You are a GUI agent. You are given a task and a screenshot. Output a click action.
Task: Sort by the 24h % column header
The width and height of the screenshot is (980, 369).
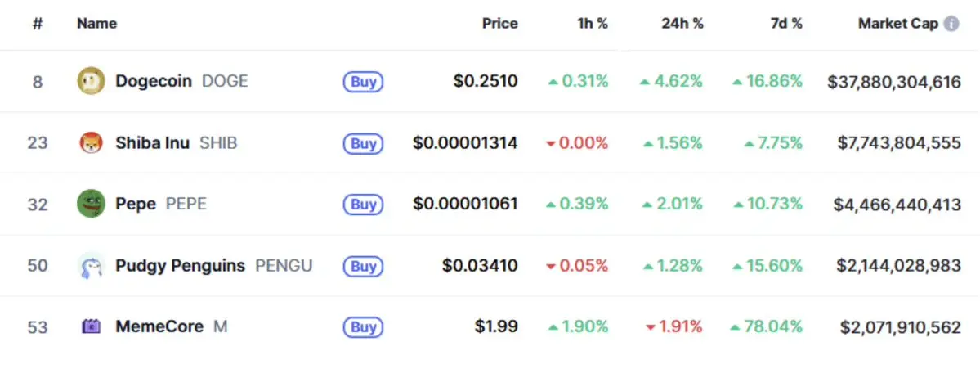[682, 24]
